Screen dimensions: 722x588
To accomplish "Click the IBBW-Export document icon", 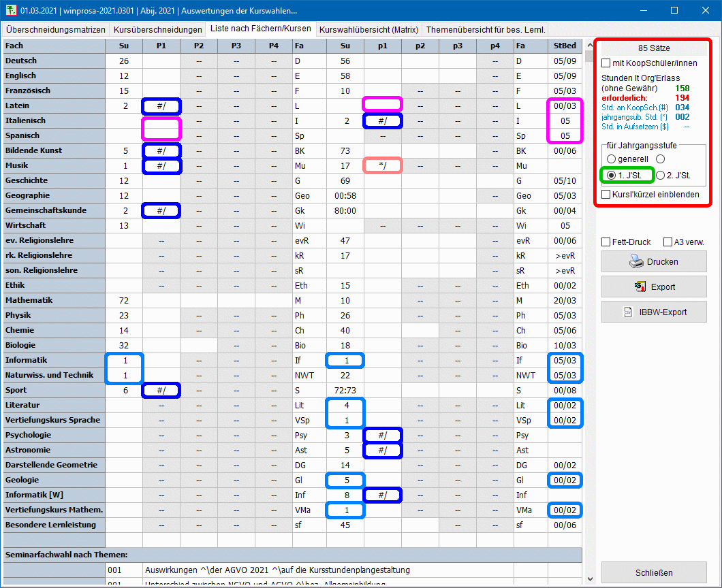I will [629, 312].
